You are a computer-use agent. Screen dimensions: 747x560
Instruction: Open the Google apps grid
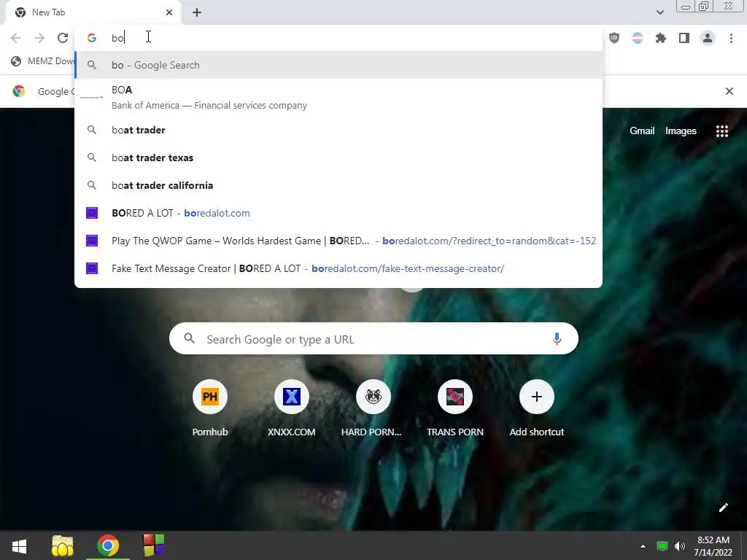tap(721, 131)
